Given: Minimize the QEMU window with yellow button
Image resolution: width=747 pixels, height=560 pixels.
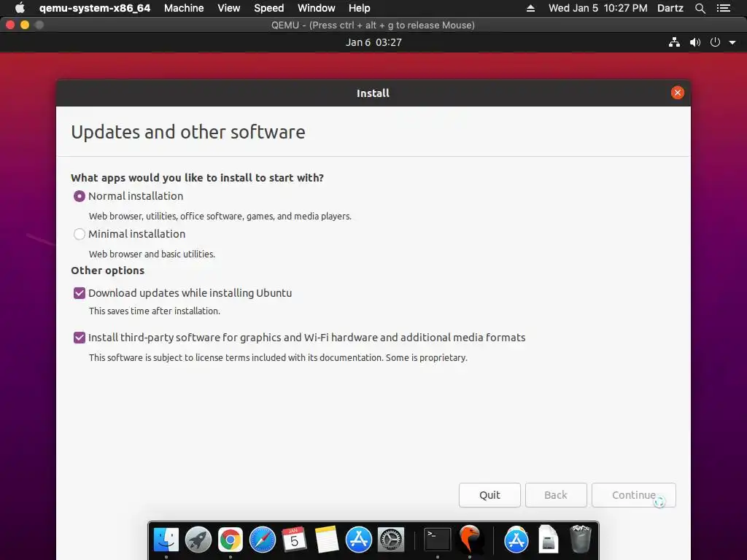Looking at the screenshot, I should (x=25, y=25).
